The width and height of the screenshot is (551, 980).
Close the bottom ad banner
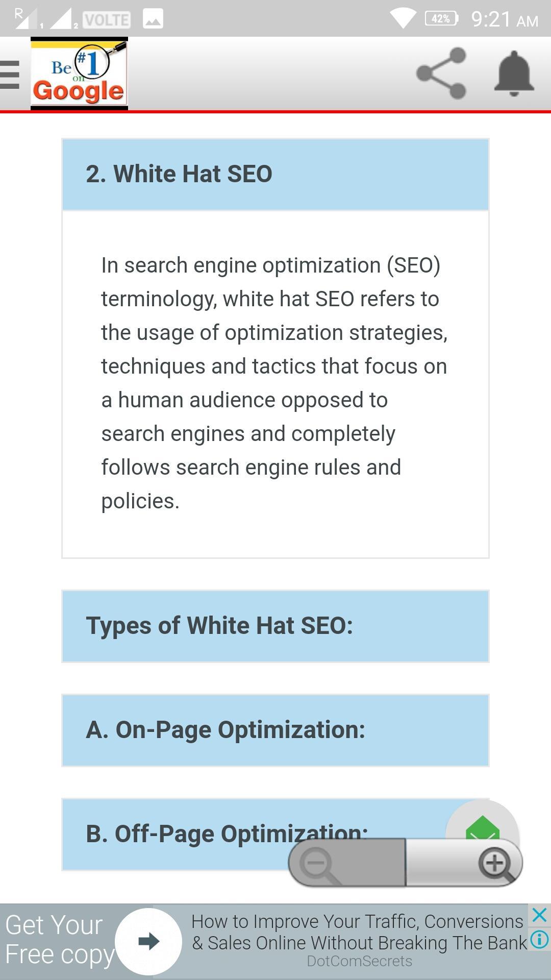[x=539, y=915]
